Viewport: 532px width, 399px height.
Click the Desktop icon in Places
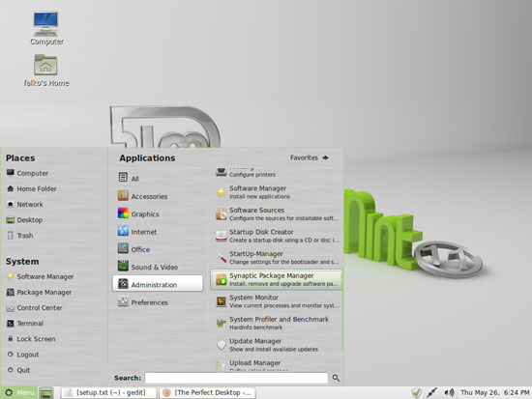tap(11, 219)
